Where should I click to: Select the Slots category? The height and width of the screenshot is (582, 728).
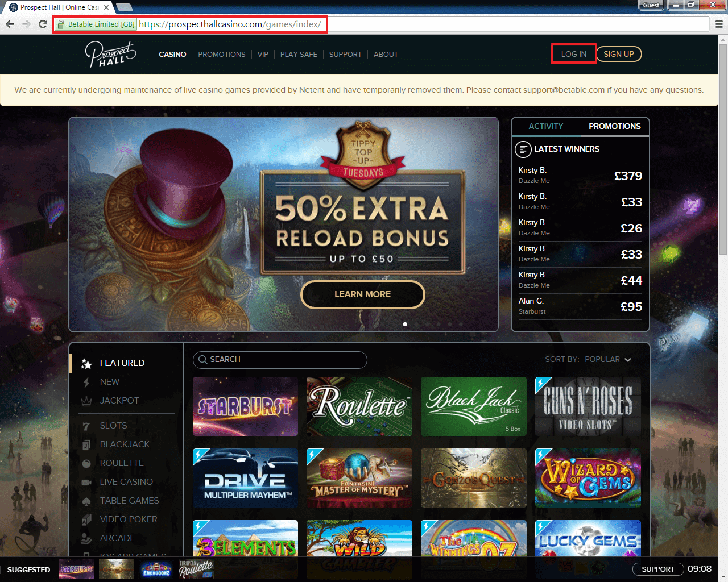(x=114, y=426)
